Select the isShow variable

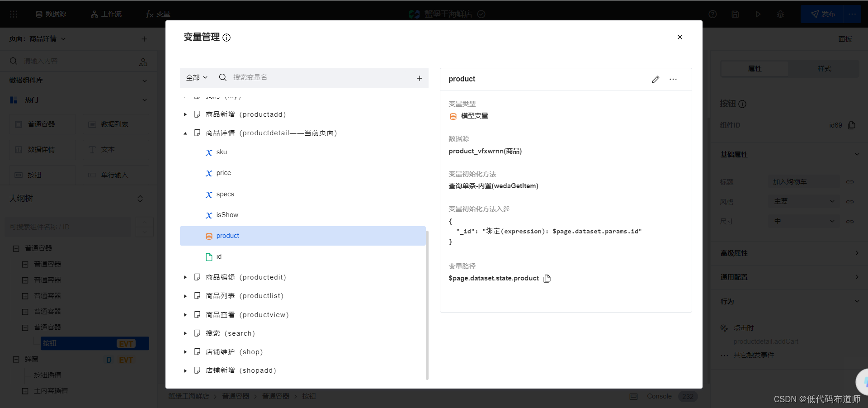point(302,215)
